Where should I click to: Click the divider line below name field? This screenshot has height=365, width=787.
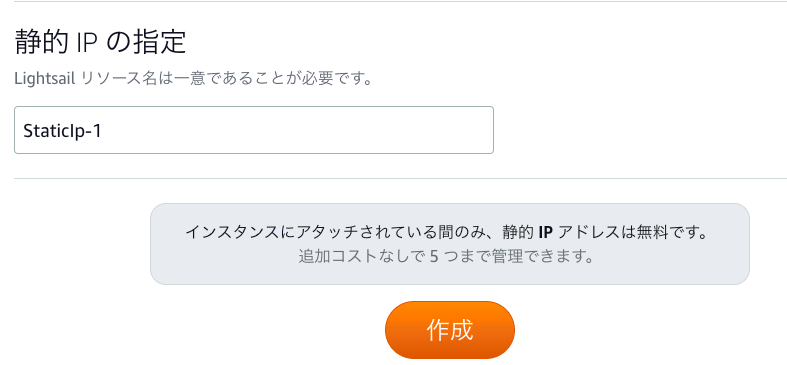point(400,178)
